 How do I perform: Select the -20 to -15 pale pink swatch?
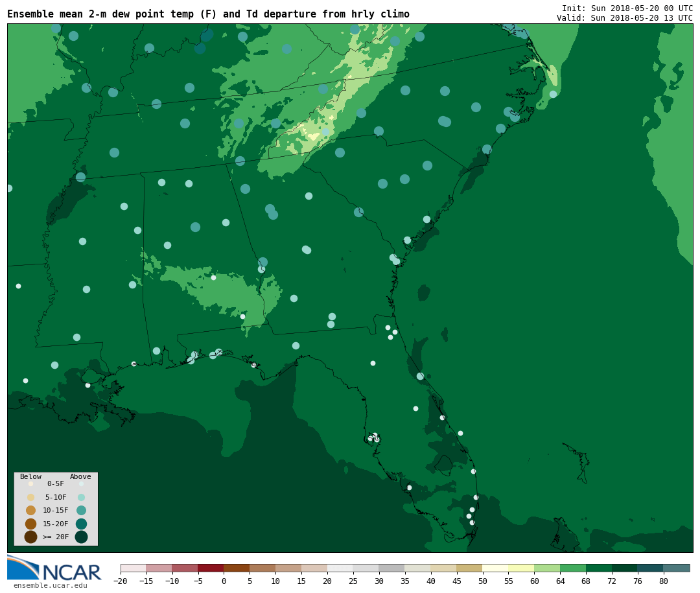click(134, 568)
